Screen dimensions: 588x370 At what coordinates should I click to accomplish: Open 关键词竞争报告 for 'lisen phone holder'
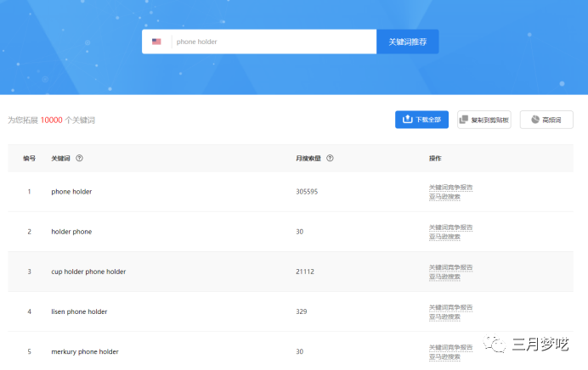tap(450, 307)
